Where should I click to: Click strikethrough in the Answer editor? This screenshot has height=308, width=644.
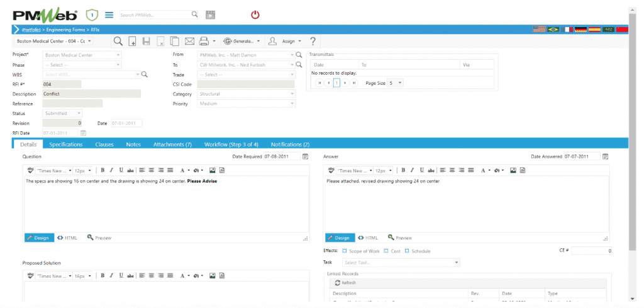pos(431,170)
